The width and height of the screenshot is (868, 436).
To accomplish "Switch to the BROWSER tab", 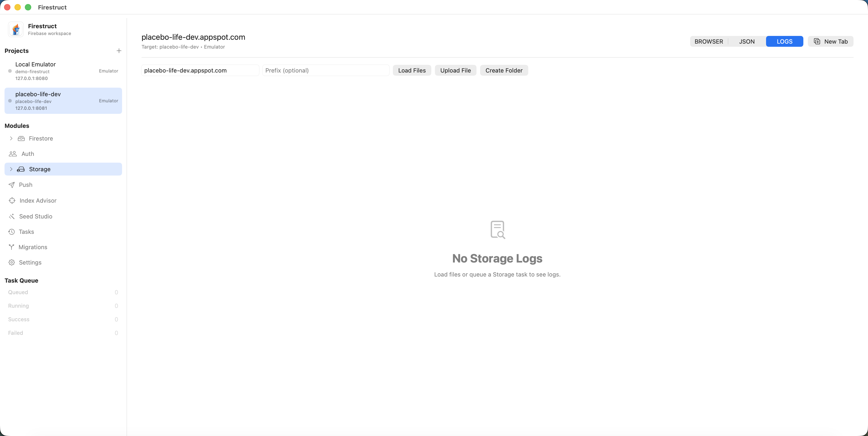I will point(709,41).
